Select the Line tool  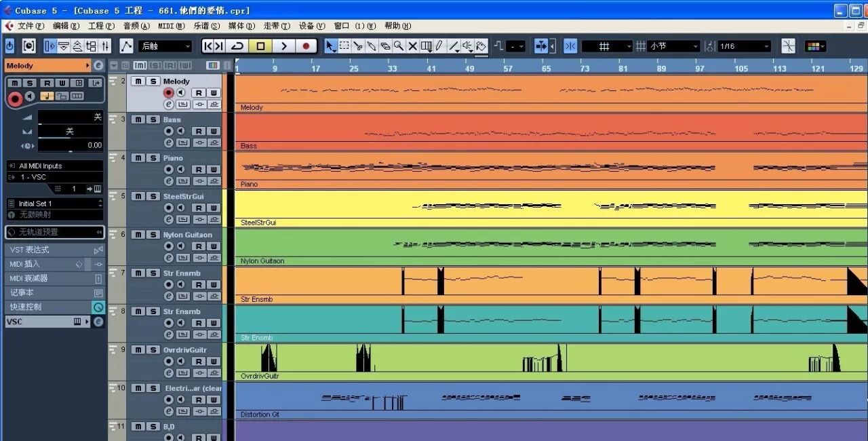(454, 46)
